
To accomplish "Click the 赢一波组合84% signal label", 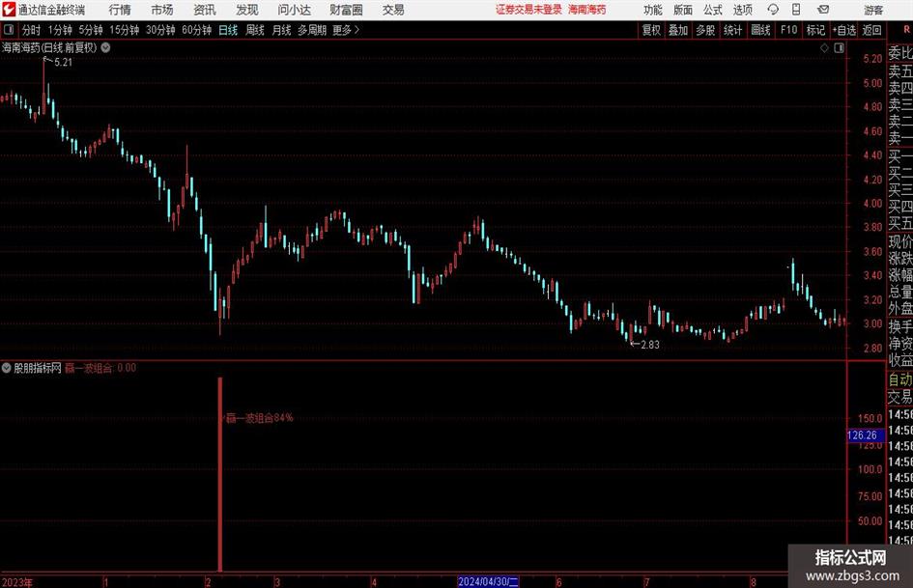I will (259, 418).
